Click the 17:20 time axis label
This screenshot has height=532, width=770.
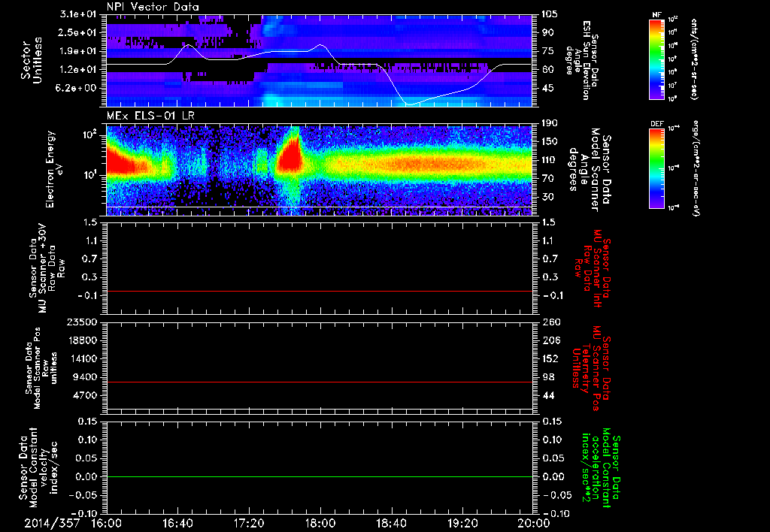[x=249, y=523]
